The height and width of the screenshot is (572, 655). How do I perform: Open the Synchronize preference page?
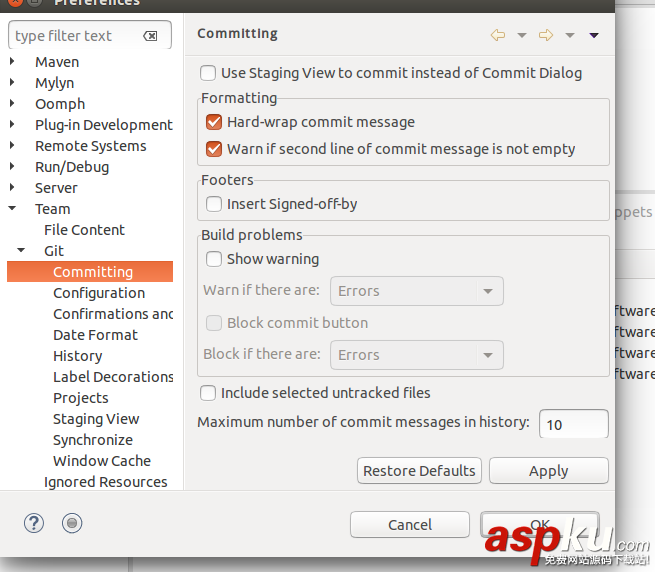(93, 440)
